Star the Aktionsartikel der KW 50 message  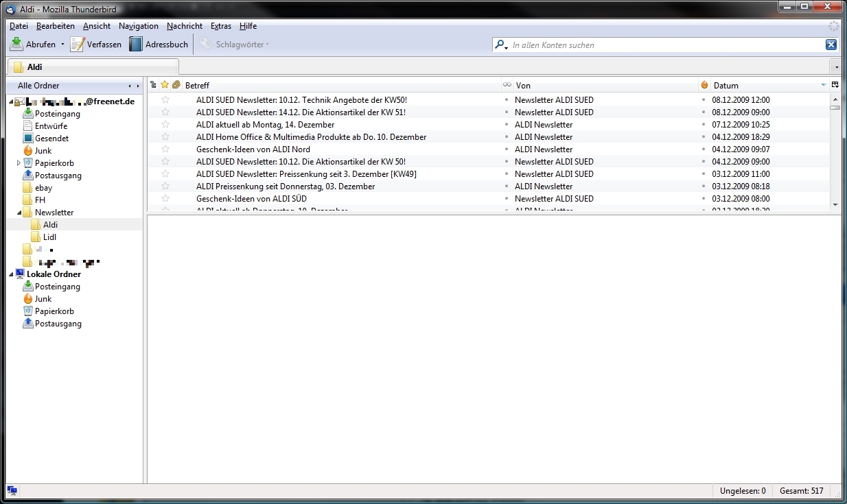[165, 162]
